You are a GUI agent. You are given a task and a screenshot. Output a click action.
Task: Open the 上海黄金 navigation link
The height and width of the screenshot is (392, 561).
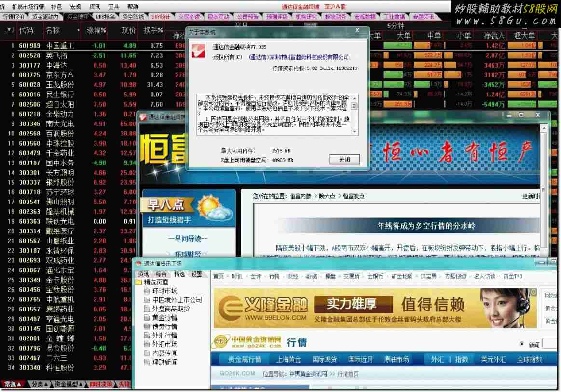click(x=289, y=359)
